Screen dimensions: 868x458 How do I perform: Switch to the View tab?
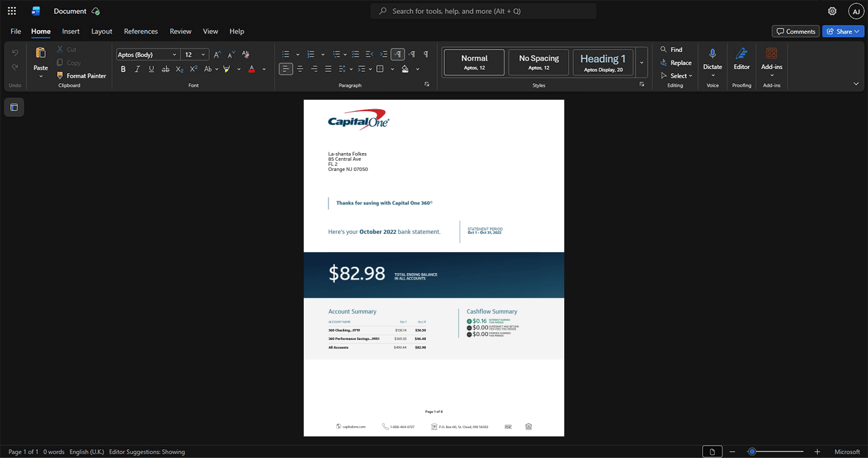point(210,31)
